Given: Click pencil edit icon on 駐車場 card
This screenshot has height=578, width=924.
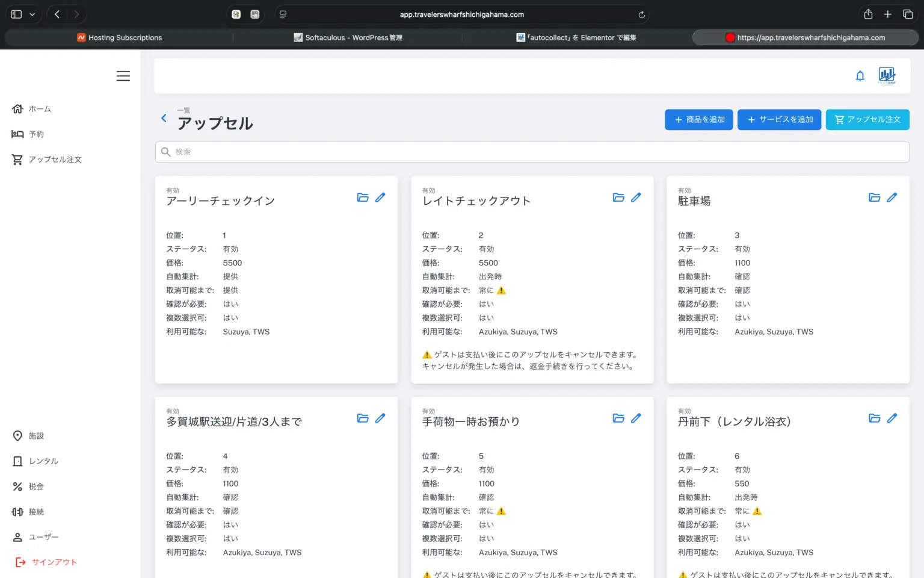Looking at the screenshot, I should pos(892,197).
